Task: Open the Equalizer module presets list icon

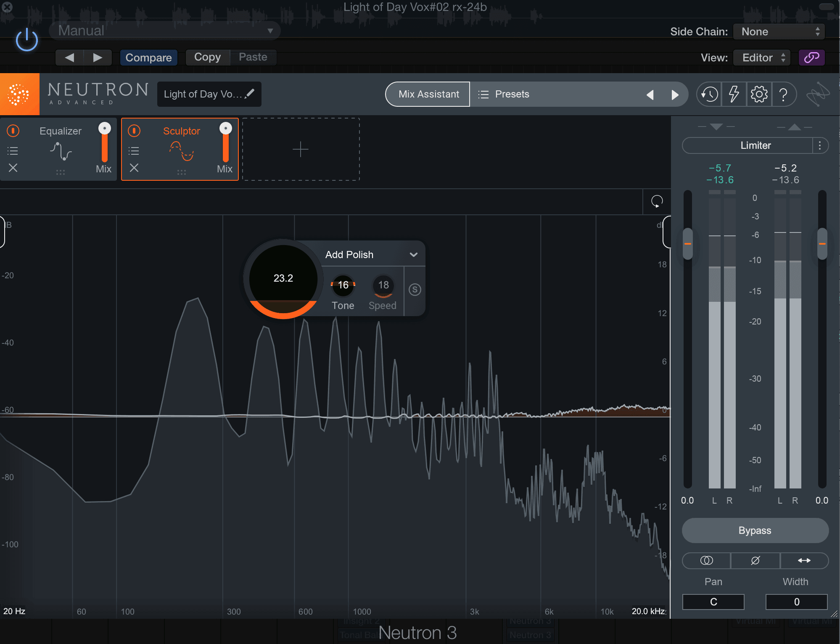Action: [x=13, y=151]
